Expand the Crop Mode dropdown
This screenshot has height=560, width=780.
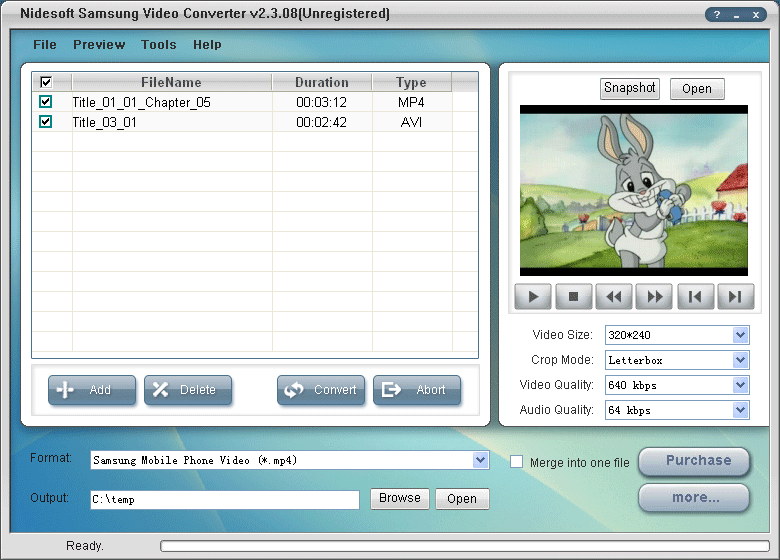[740, 360]
